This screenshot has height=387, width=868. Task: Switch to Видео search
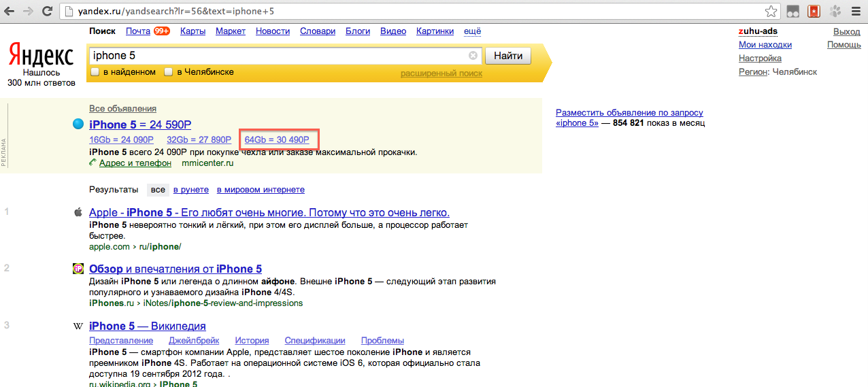click(x=393, y=31)
